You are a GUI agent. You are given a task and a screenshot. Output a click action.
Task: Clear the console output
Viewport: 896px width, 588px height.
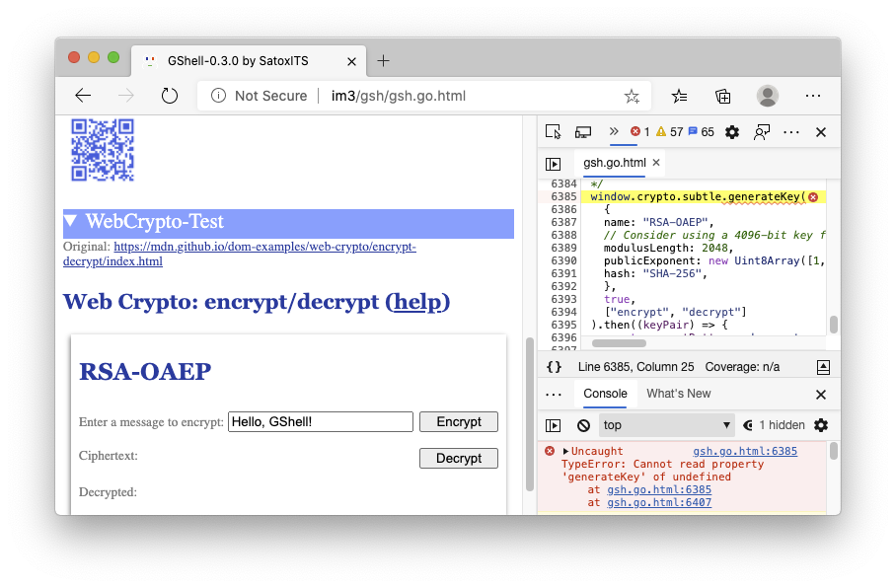pyautogui.click(x=583, y=425)
